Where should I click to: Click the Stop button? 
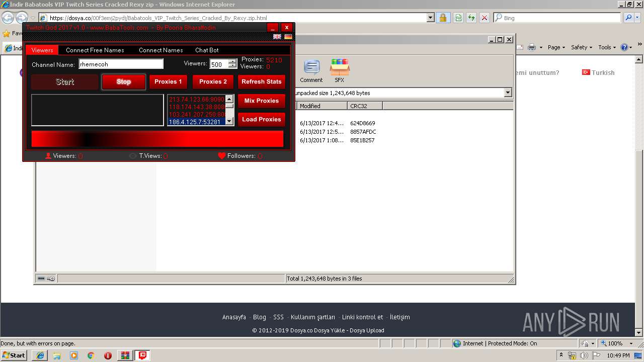pyautogui.click(x=124, y=81)
